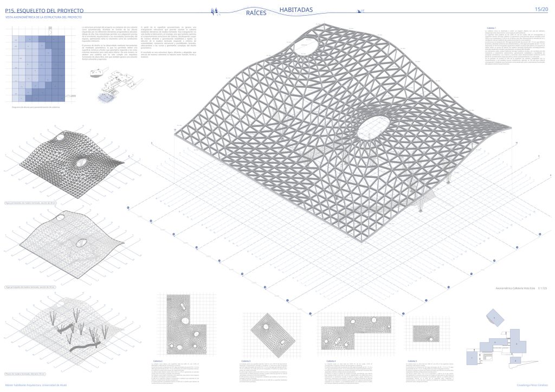Click the large oval skylight on roof's right side
Screen dimensions: 555x392
point(372,129)
